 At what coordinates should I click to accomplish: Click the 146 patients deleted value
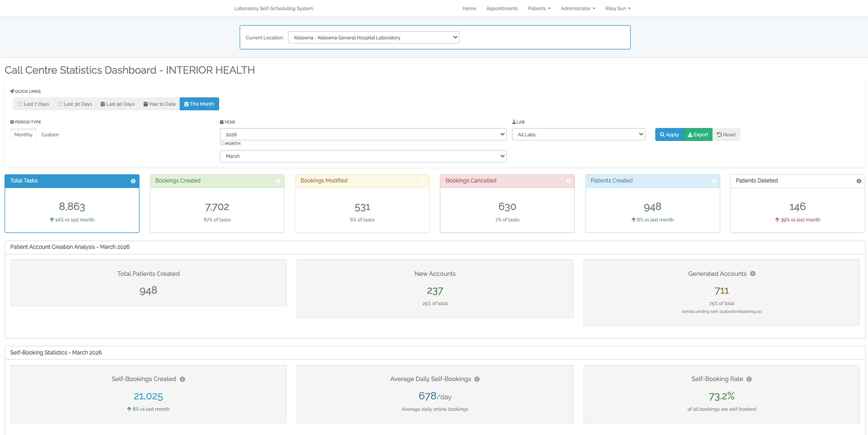click(797, 207)
